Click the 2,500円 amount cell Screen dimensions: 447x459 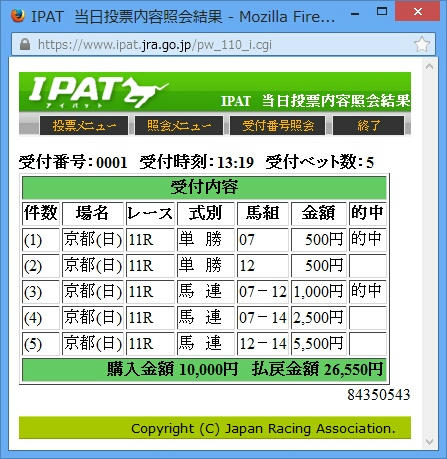coord(319,318)
